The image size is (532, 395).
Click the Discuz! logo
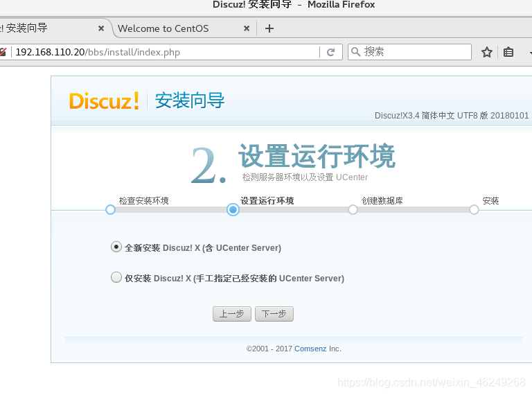tap(104, 100)
